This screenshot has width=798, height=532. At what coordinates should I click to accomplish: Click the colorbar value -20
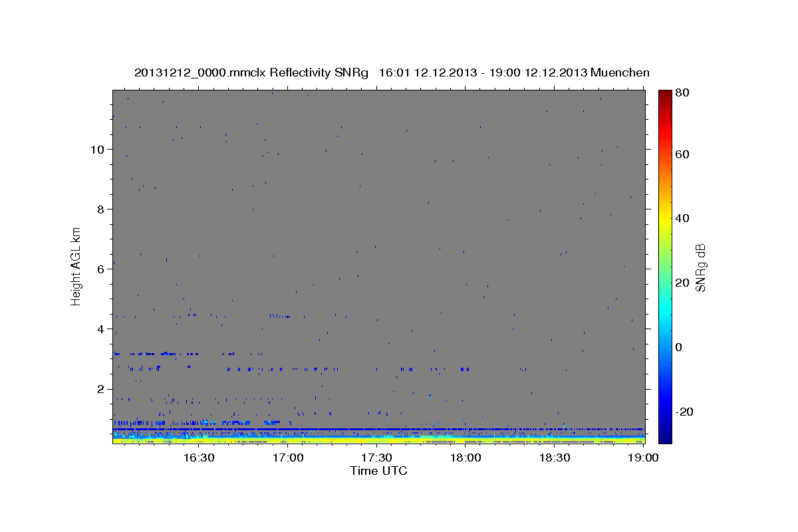[x=684, y=412]
